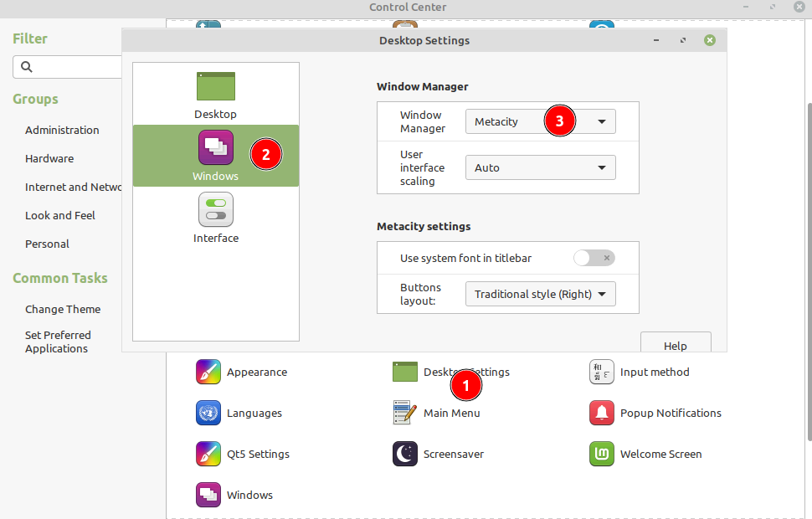Jump to Look and Feel group
This screenshot has width=812, height=519.
60,215
